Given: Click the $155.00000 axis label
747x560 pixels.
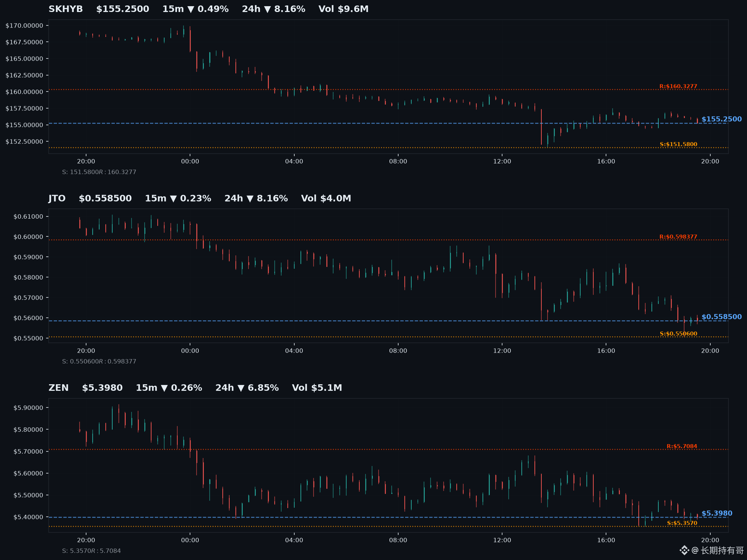Looking at the screenshot, I should tap(24, 125).
